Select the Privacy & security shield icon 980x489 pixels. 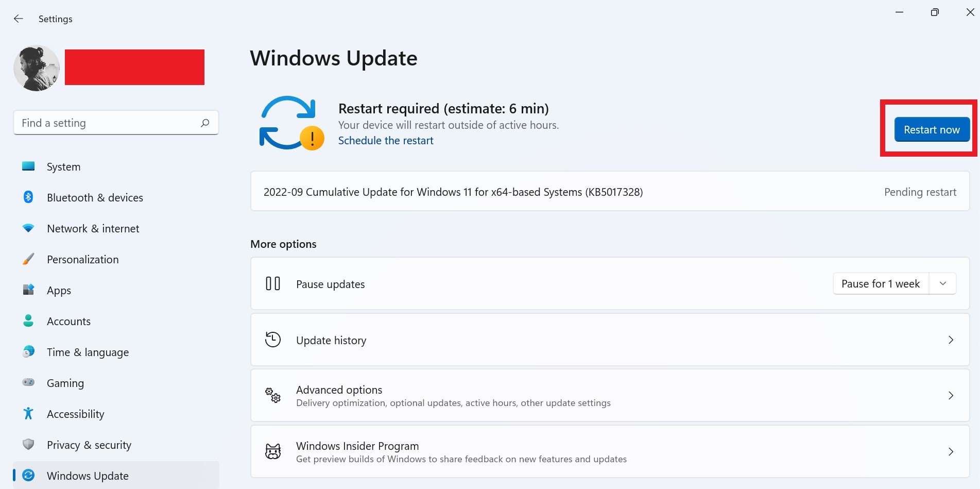coord(28,445)
